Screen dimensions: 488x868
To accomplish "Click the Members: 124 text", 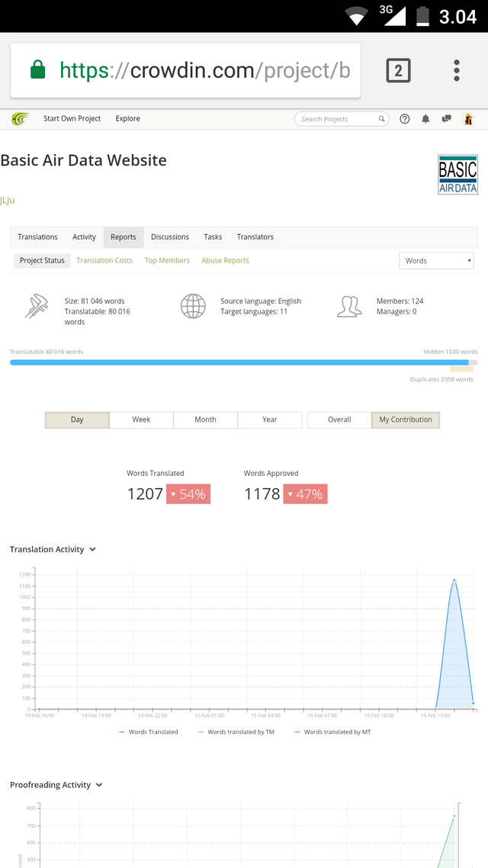I will pos(400,301).
